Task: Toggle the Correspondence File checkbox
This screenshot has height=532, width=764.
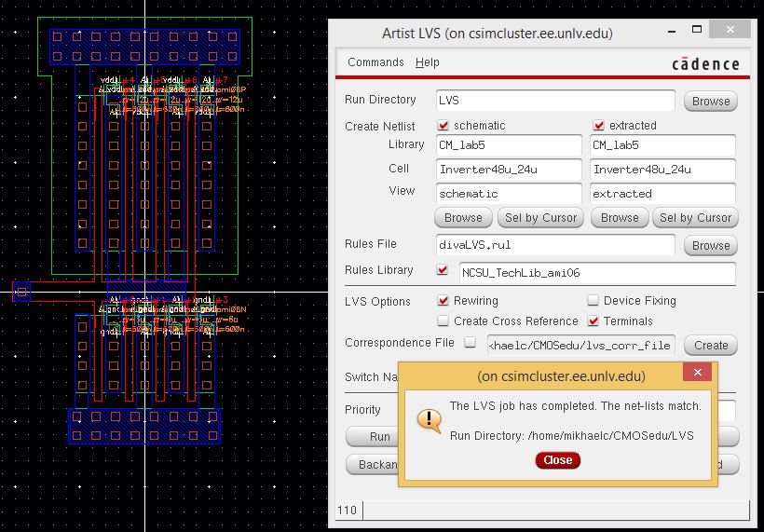Action: tap(471, 343)
